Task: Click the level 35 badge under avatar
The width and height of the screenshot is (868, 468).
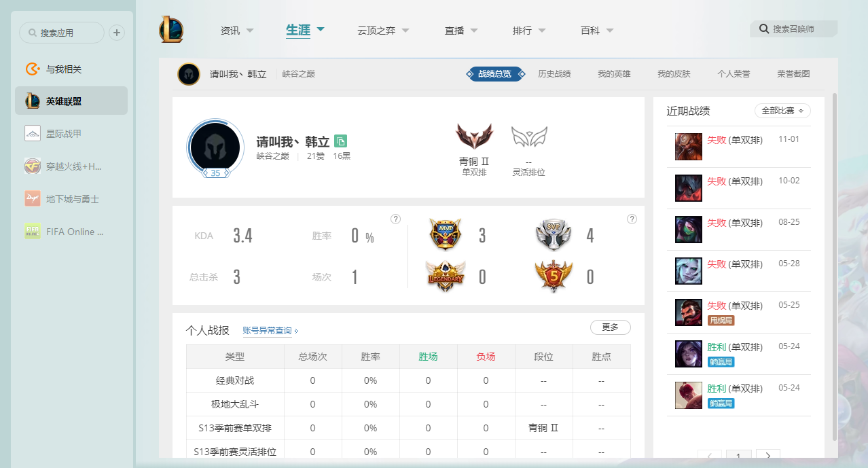Action: click(x=215, y=173)
